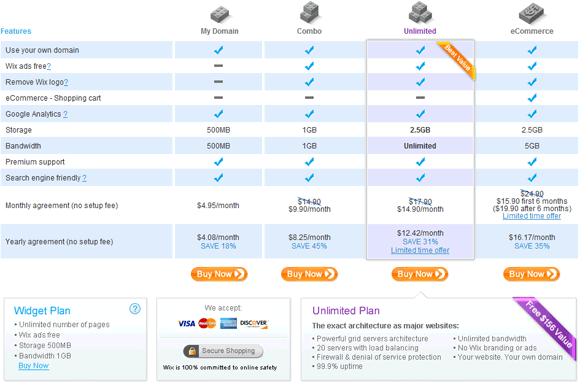Buy the My Domain plan

pyautogui.click(x=219, y=274)
